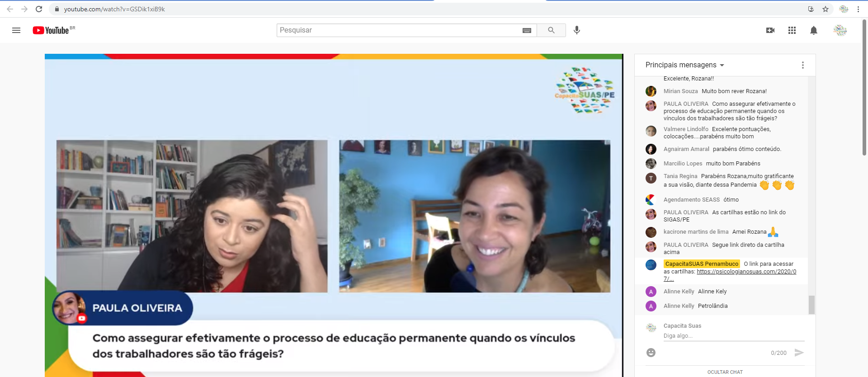Screen dimensions: 868x377
Task: Open the YouTube hamburger guide menu
Action: [16, 30]
